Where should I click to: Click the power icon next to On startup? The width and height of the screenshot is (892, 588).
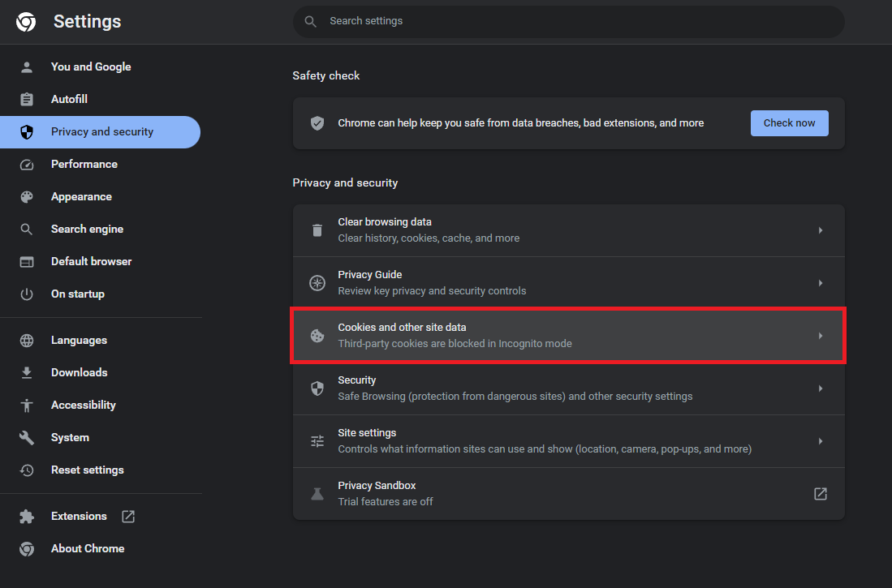[x=26, y=293]
